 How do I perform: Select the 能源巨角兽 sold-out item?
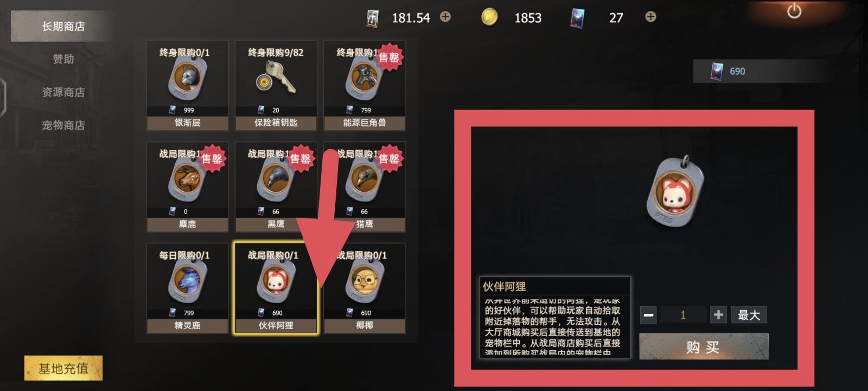[365, 86]
